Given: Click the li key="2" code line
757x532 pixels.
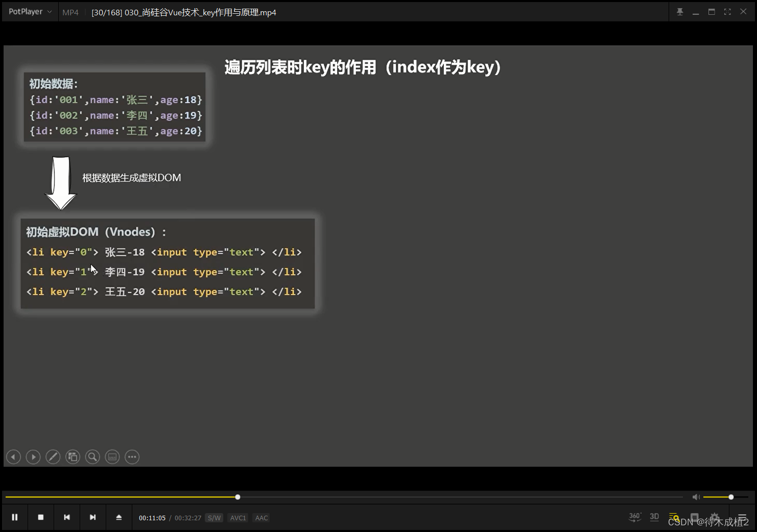Looking at the screenshot, I should 164,292.
